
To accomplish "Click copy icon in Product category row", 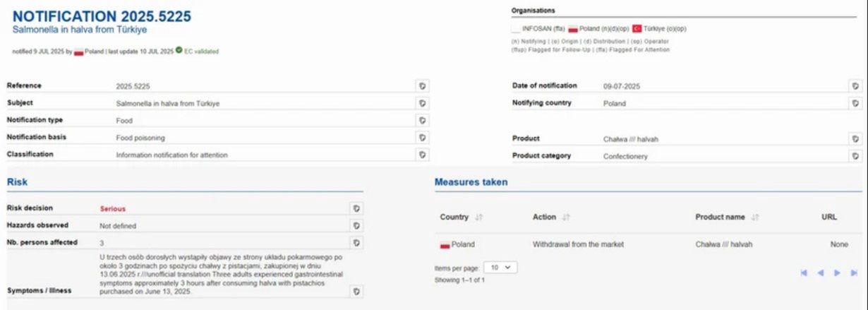I will point(855,156).
